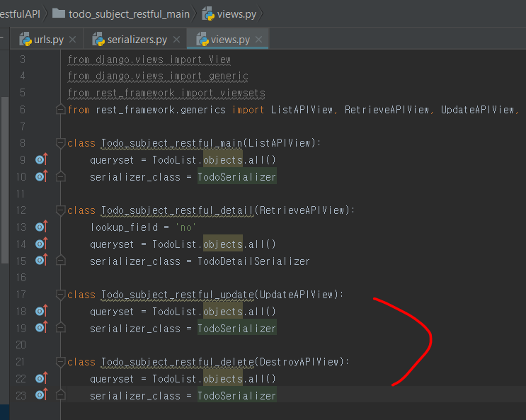526x420 pixels.
Task: Switch to the serializers.py editor tab
Action: pyautogui.click(x=137, y=40)
